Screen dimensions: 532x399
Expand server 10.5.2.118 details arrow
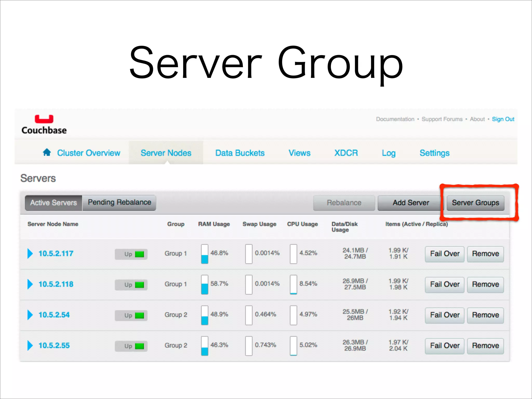(30, 284)
